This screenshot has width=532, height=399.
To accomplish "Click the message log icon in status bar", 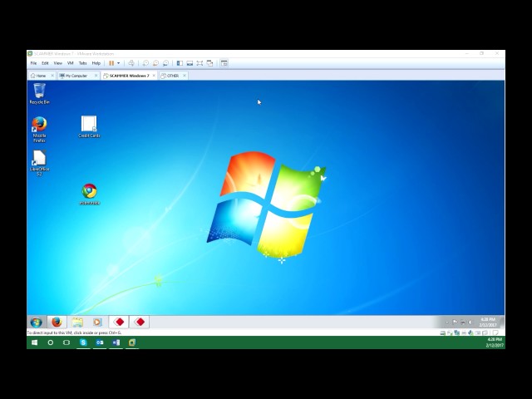I will click(x=495, y=332).
